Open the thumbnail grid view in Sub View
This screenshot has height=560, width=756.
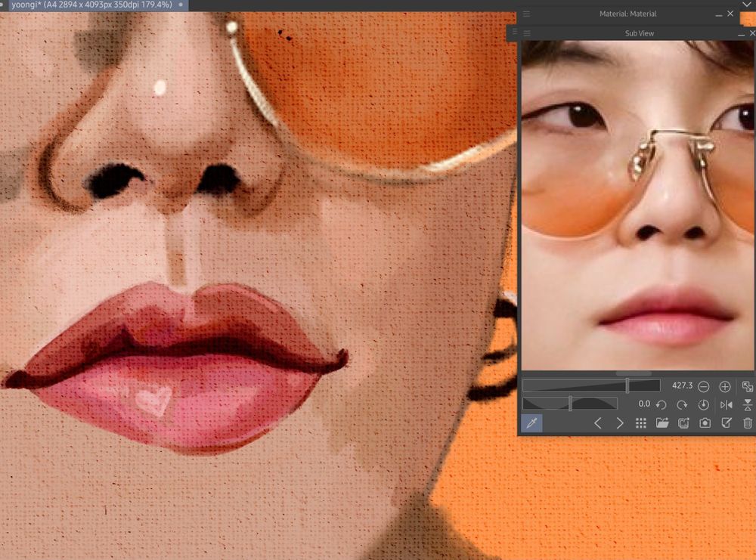[x=641, y=422]
